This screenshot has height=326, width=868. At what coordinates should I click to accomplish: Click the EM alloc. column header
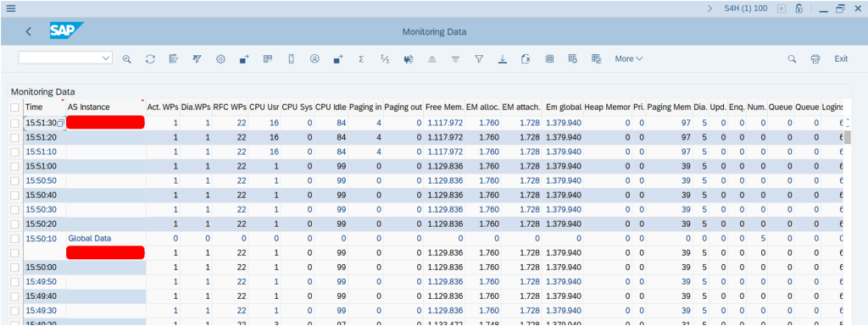click(483, 107)
